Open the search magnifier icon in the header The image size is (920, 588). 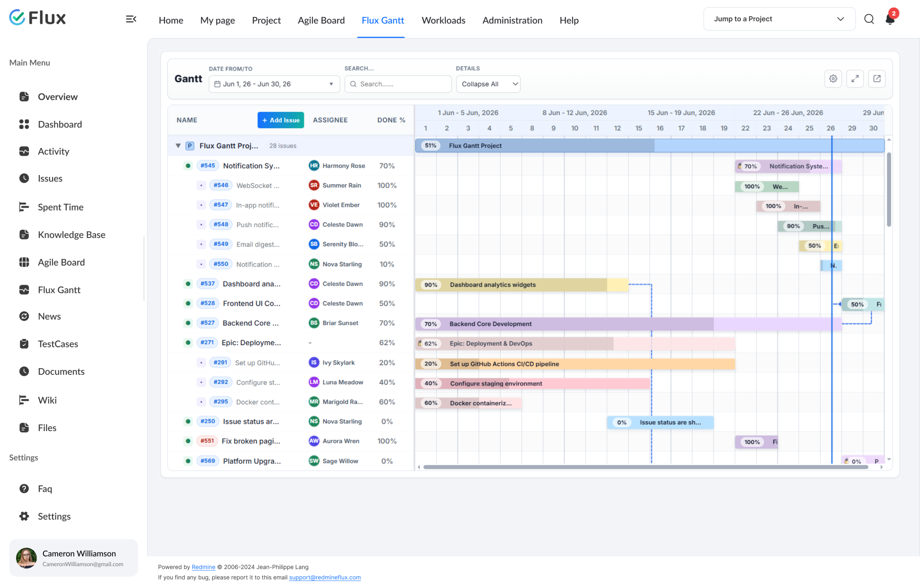pyautogui.click(x=869, y=19)
